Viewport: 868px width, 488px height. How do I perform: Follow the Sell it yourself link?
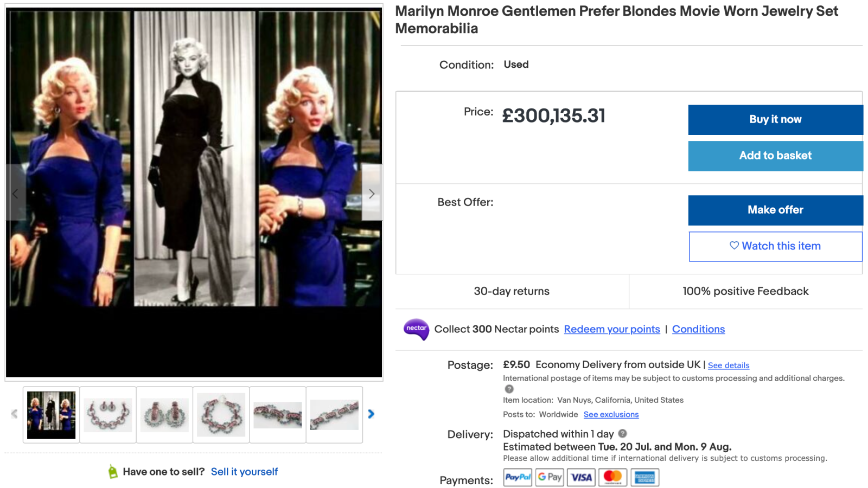click(244, 472)
